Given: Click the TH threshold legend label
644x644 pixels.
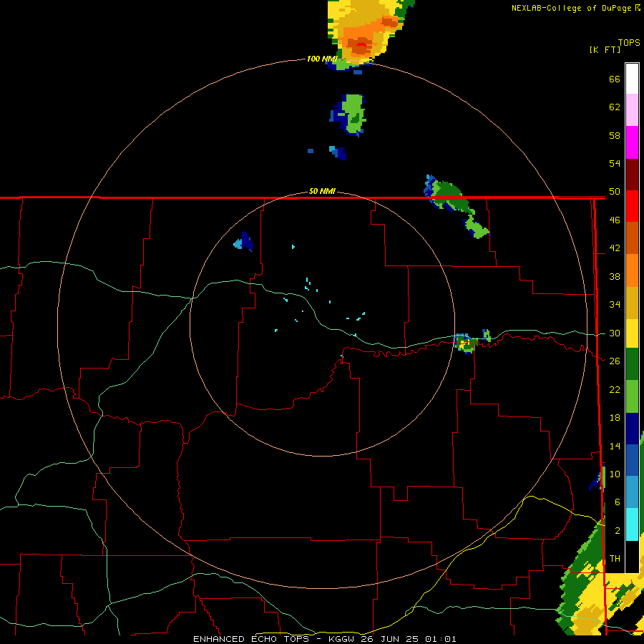Looking at the screenshot, I should (615, 559).
